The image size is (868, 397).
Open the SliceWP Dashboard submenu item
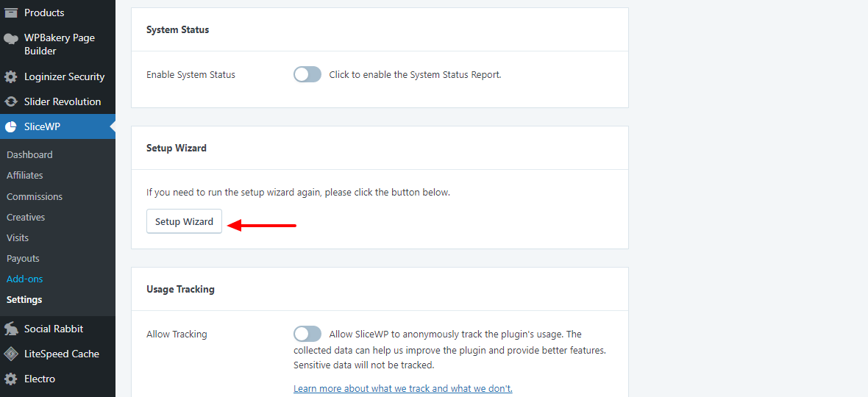coord(29,154)
